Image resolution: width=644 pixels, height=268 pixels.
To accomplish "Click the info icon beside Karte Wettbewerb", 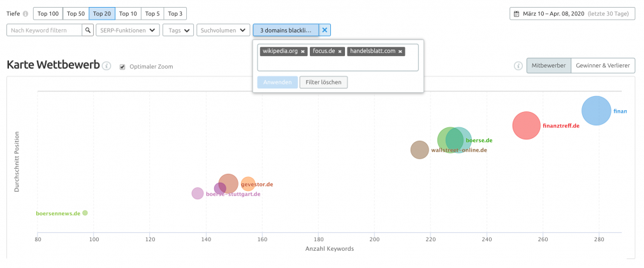I will pos(106,66).
